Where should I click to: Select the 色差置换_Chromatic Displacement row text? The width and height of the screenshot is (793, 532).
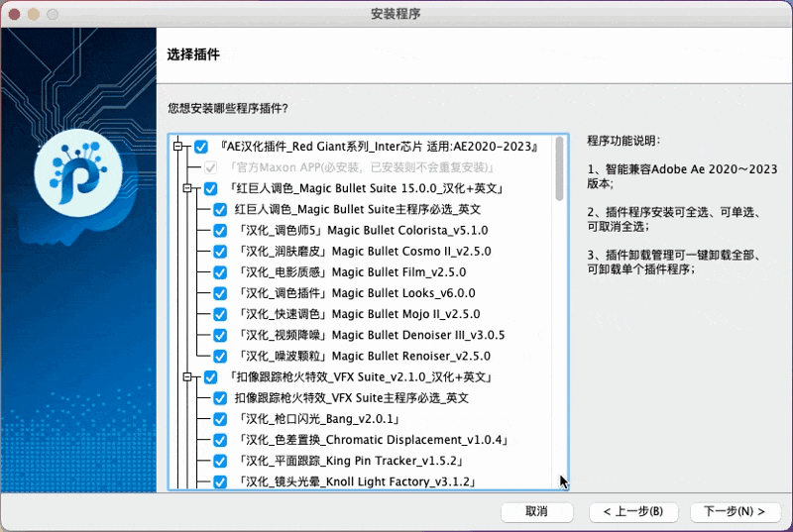coord(374,440)
